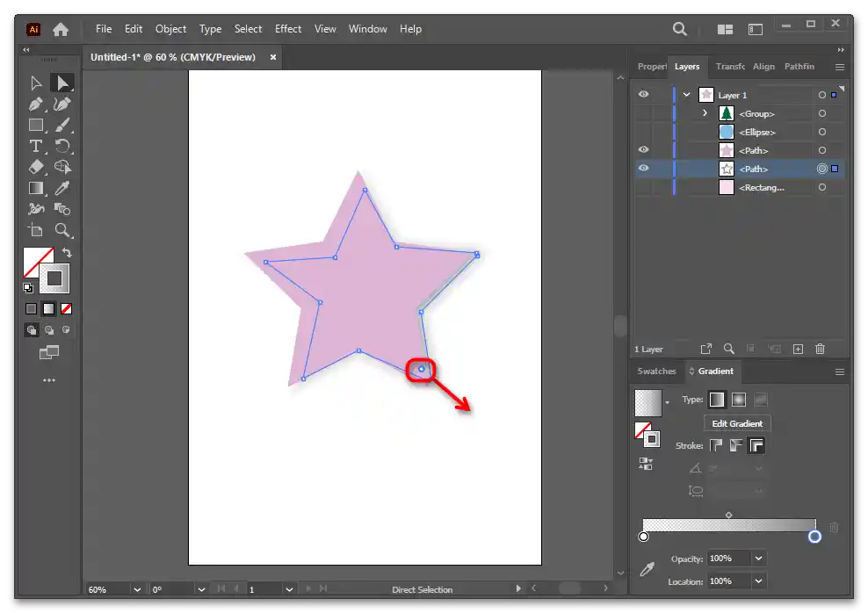Open the File menu
This screenshot has width=868, height=613.
click(x=104, y=29)
